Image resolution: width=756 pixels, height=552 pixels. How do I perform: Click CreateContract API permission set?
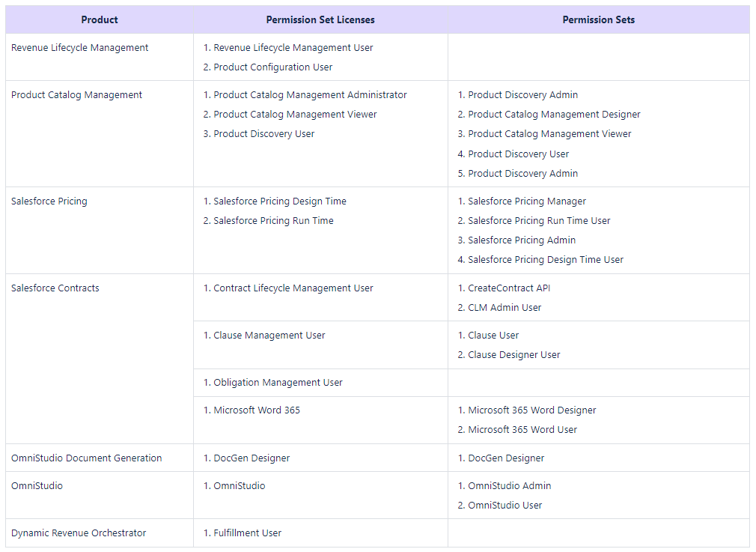point(509,288)
